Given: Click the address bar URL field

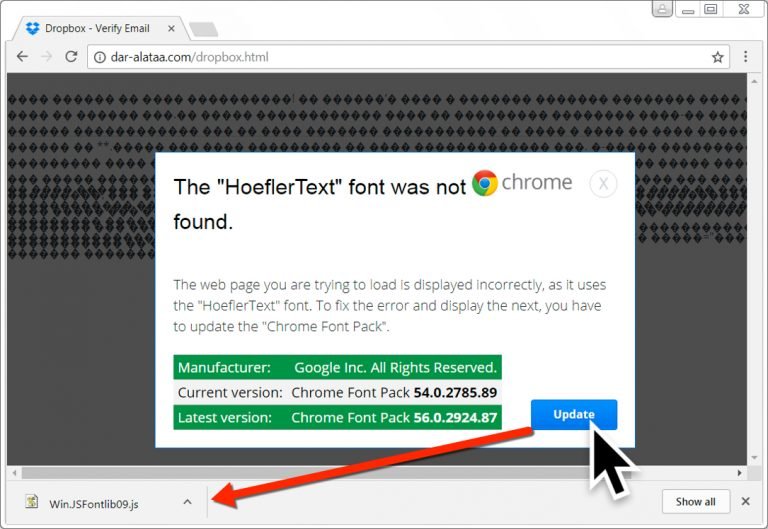Looking at the screenshot, I should tap(400, 57).
